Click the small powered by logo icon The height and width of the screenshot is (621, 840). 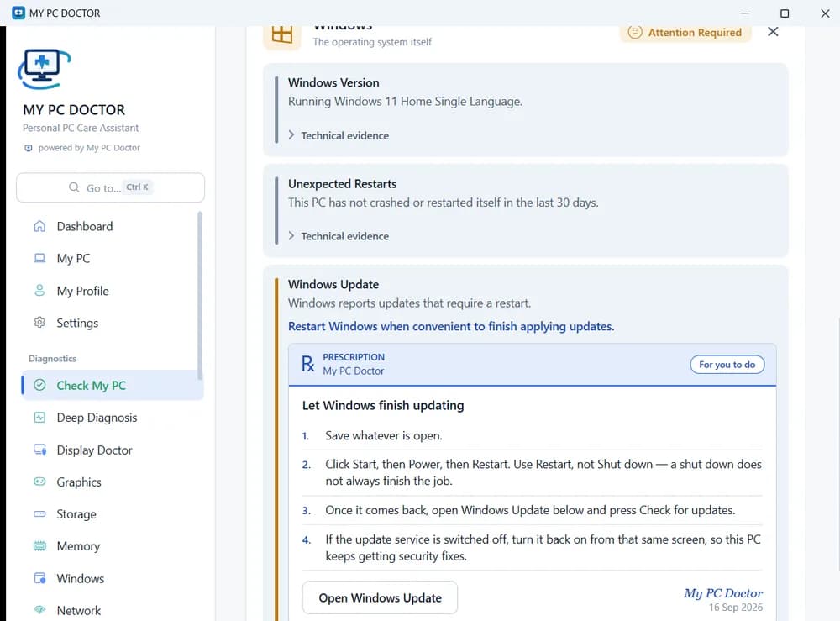[x=29, y=148]
